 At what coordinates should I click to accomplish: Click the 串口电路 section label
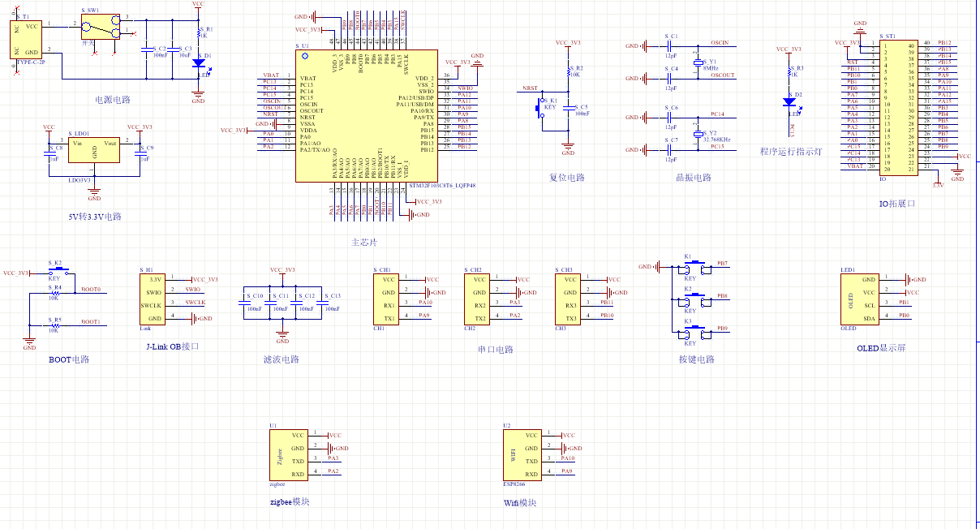496,349
